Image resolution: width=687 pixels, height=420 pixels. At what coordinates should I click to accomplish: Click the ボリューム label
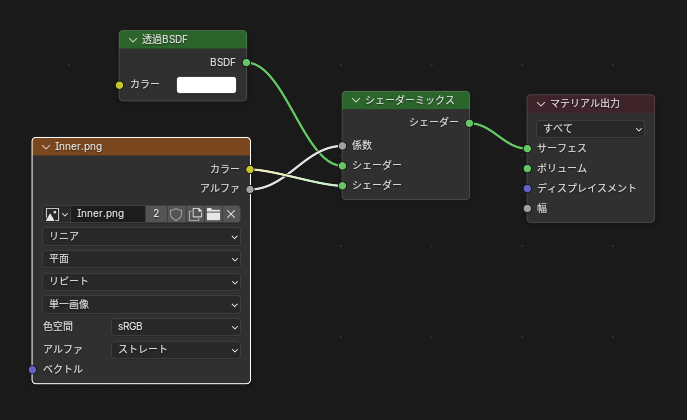[x=562, y=168]
